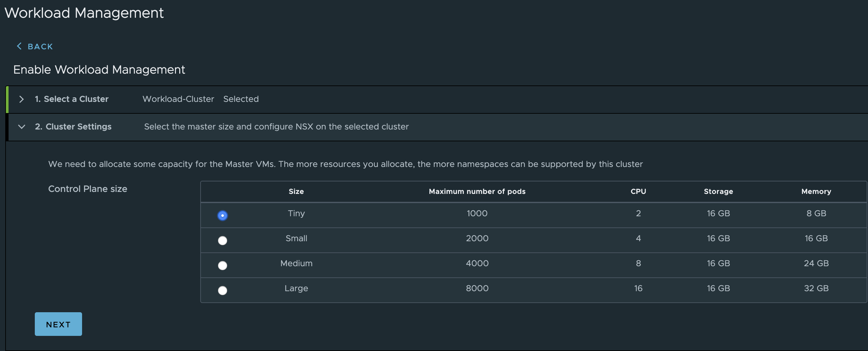
Task: Go back using the BACK link
Action: [40, 47]
